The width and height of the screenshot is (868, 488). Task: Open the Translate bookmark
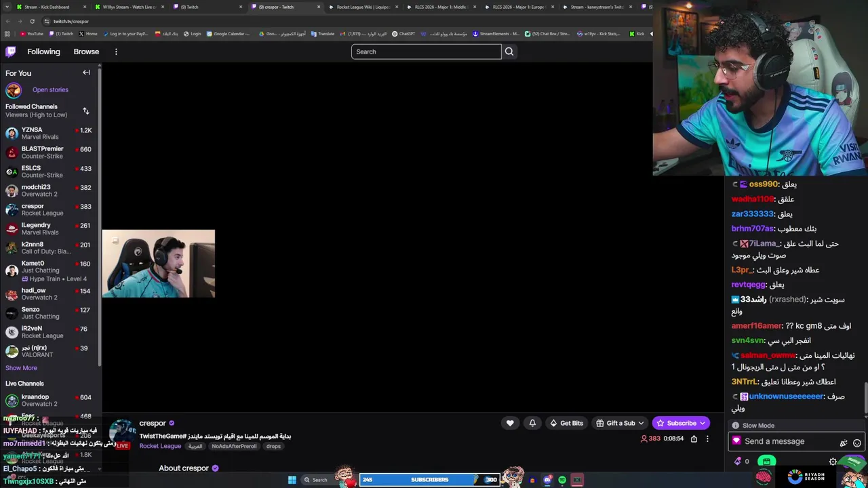coord(323,33)
